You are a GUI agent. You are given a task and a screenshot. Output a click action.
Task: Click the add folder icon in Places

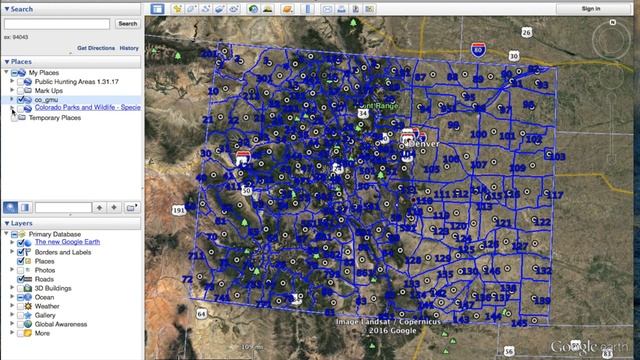pyautogui.click(x=131, y=208)
